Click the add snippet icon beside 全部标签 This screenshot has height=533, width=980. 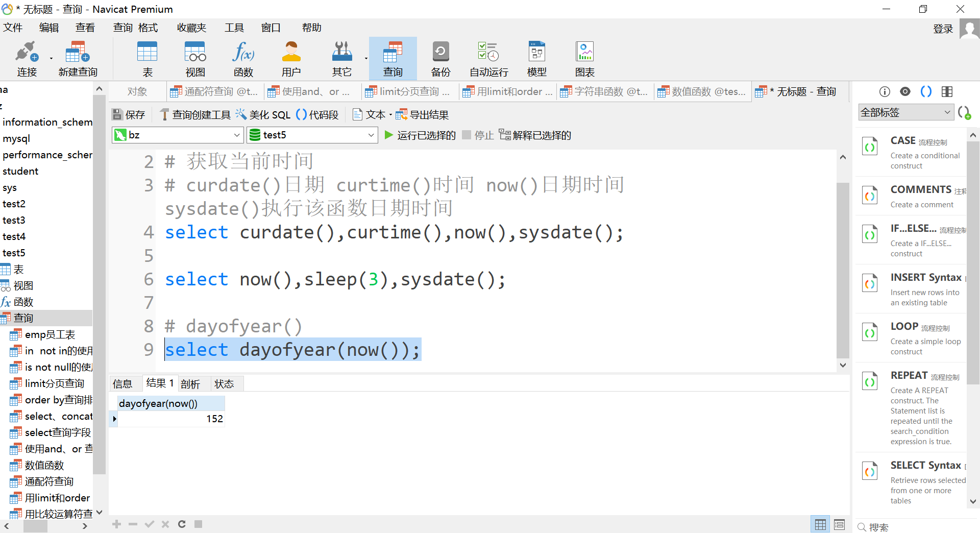tap(964, 112)
